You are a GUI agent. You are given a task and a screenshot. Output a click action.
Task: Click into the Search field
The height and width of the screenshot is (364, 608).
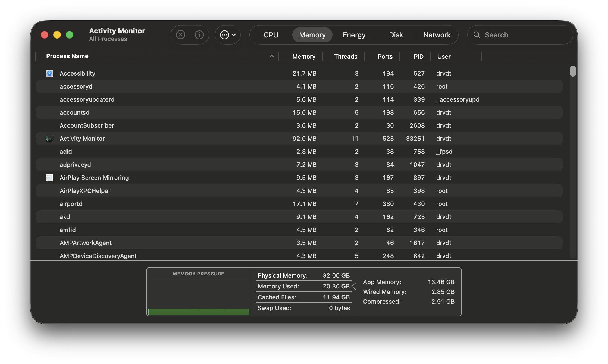point(524,35)
